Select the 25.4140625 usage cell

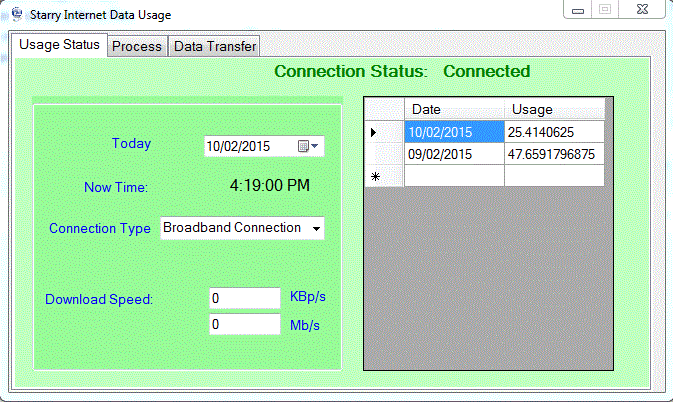point(554,132)
